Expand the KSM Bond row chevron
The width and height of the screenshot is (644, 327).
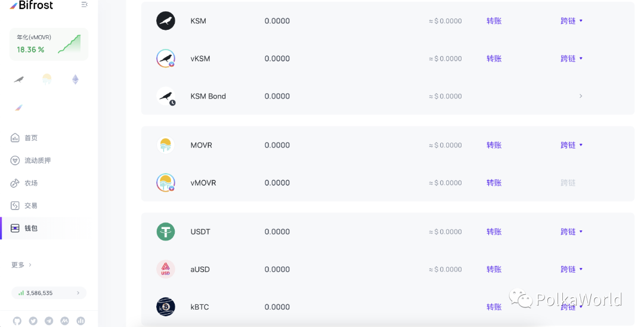point(581,96)
